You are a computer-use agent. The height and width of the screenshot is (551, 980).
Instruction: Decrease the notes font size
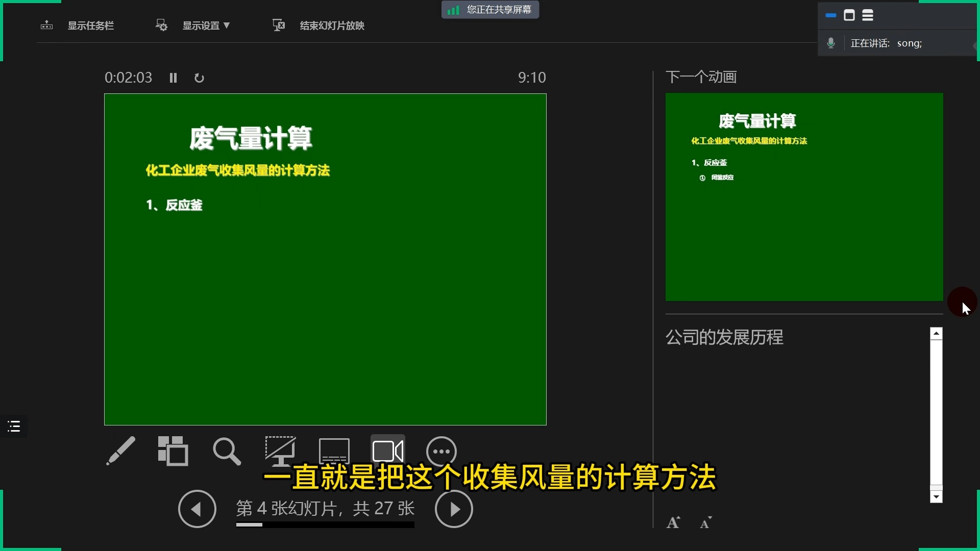(705, 522)
